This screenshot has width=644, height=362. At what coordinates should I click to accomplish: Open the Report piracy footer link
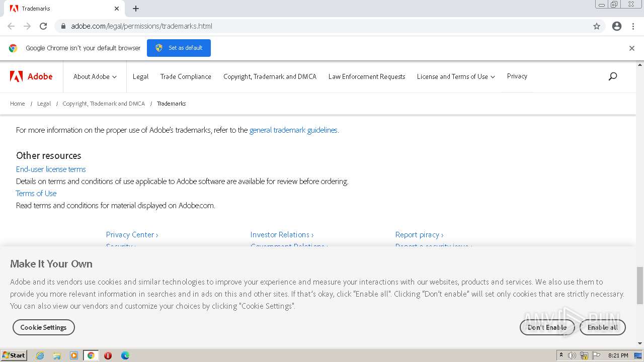(x=419, y=235)
